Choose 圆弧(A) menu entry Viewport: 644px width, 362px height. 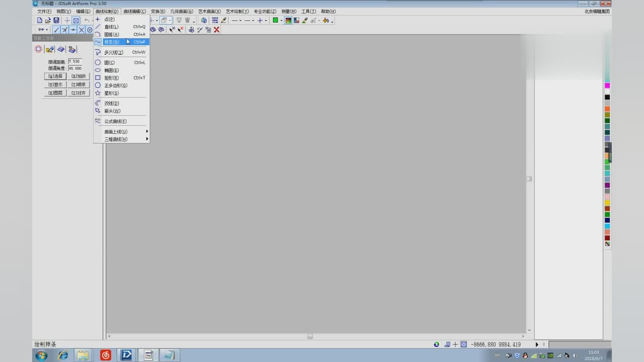coord(121,34)
